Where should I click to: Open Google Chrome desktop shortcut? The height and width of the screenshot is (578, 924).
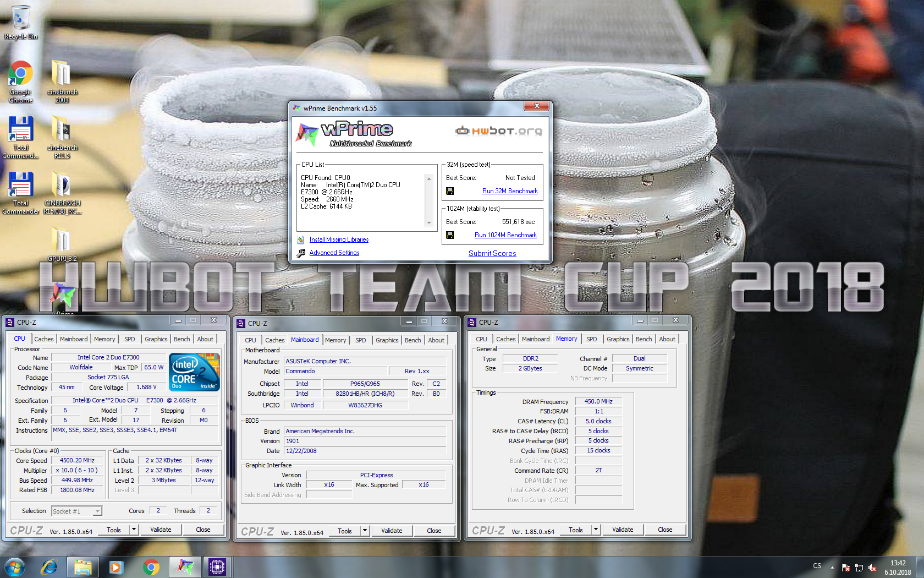21,81
